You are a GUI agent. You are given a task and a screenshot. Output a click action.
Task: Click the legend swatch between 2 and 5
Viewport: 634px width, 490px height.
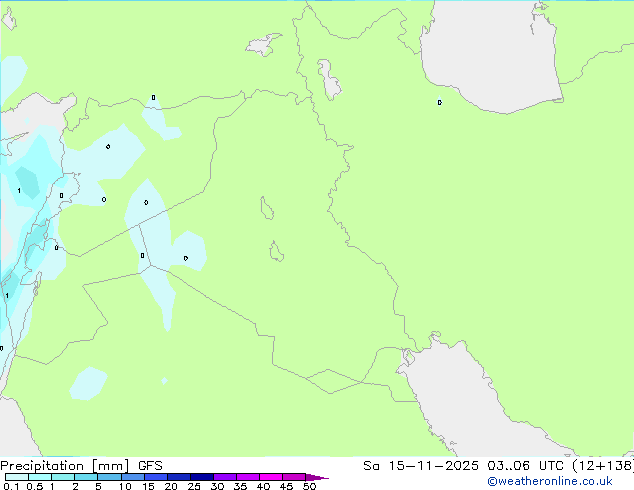[86, 477]
